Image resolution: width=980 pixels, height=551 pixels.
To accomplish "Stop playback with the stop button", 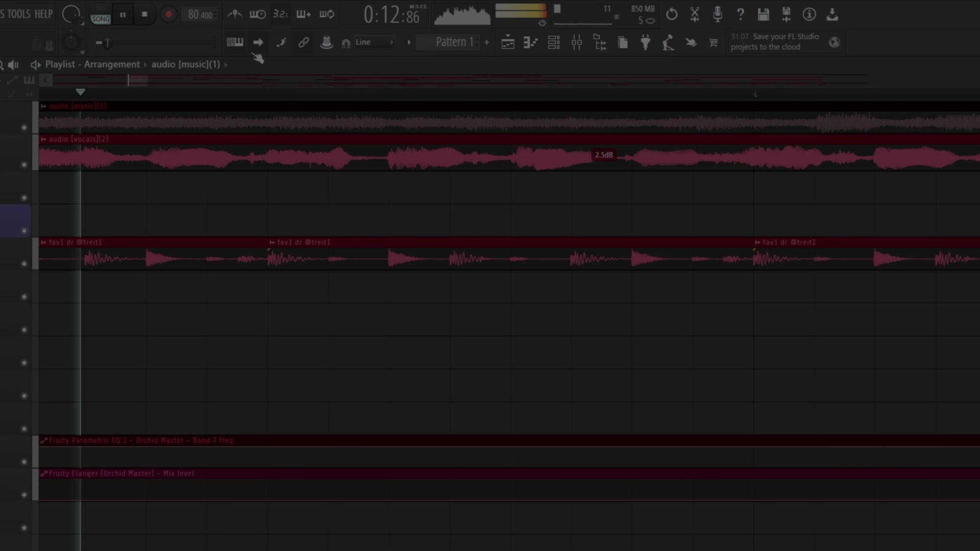I will 144,15.
